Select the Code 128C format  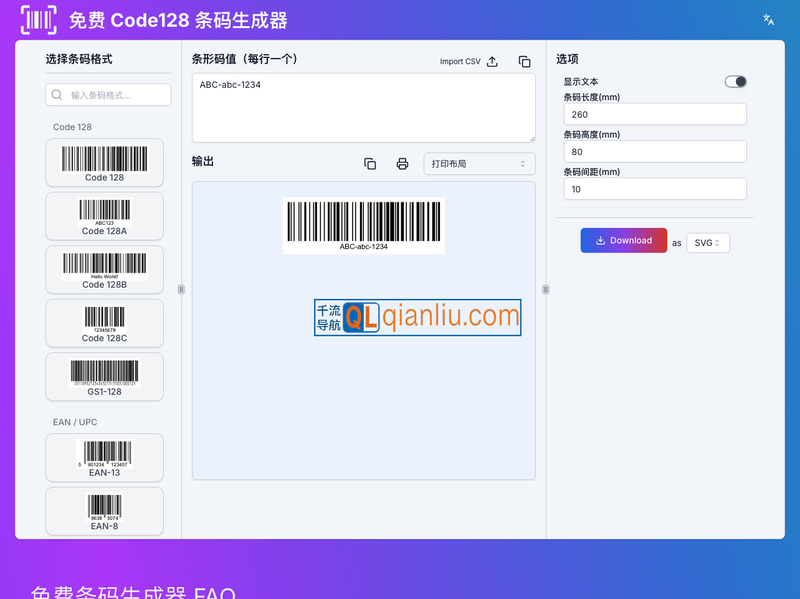click(x=104, y=323)
